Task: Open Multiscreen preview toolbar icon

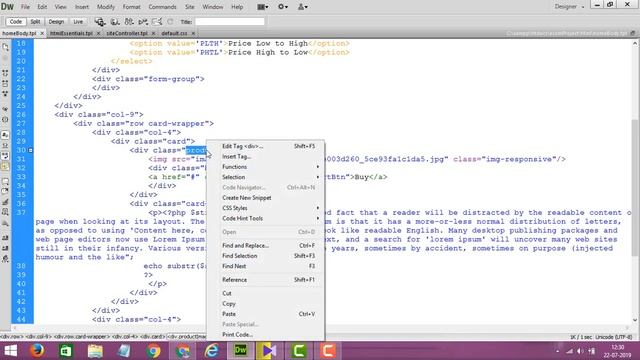Action: coord(100,22)
